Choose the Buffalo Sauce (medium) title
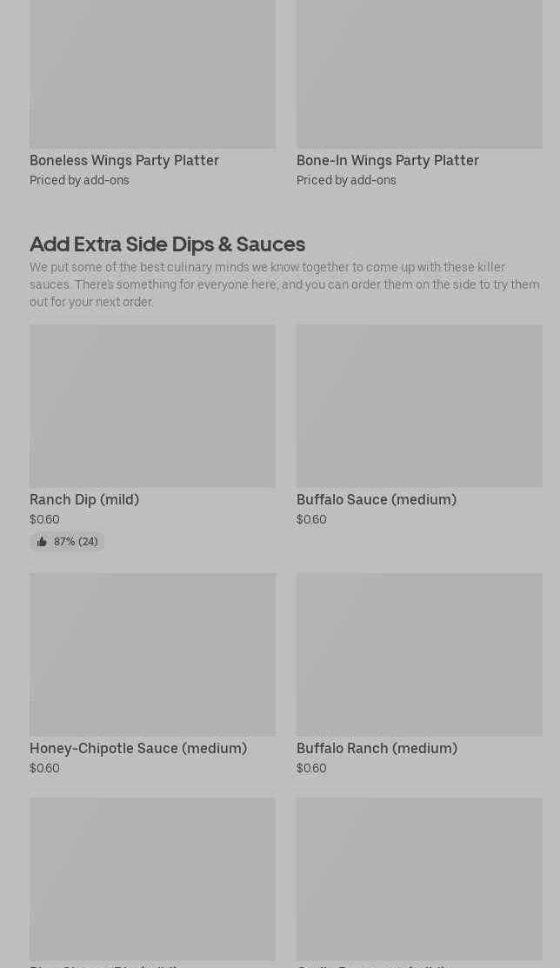Screen dimensions: 560x968 pos(376,500)
